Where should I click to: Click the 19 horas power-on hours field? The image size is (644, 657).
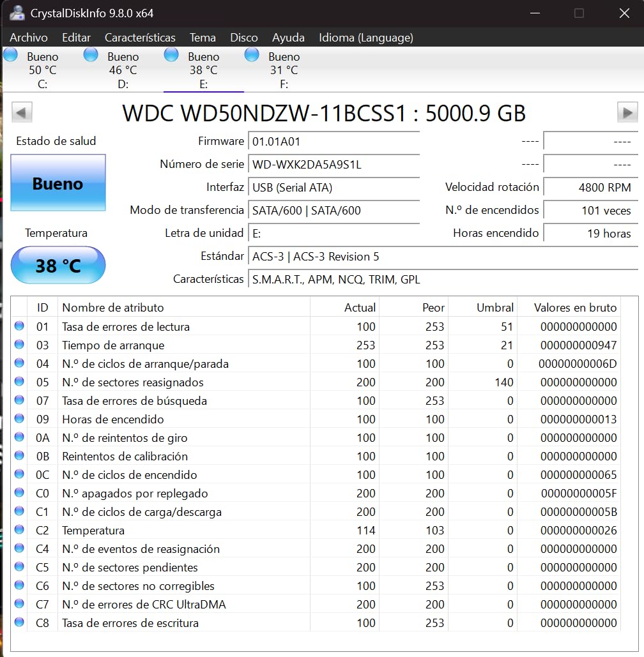pos(591,234)
